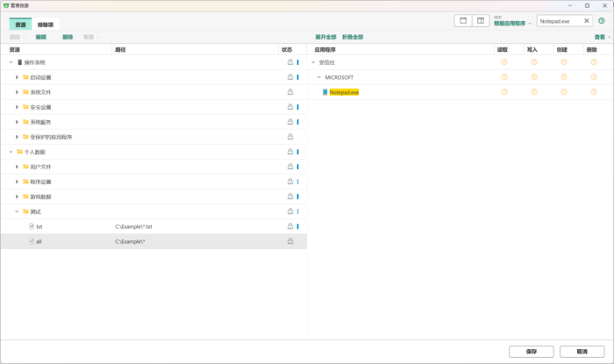614x364 pixels.
Task: Toggle blue status bar for 启动设置
Action: coord(297,77)
